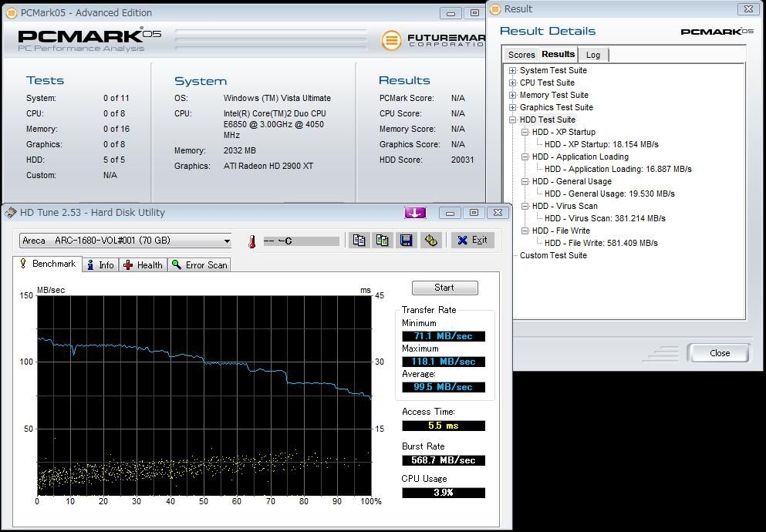This screenshot has height=532, width=766.
Task: Click the copy text results icon in HD Tune
Action: coord(359,240)
